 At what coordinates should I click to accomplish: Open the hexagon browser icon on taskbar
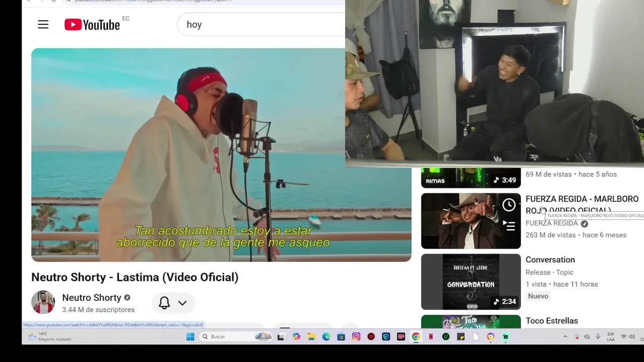[491, 337]
